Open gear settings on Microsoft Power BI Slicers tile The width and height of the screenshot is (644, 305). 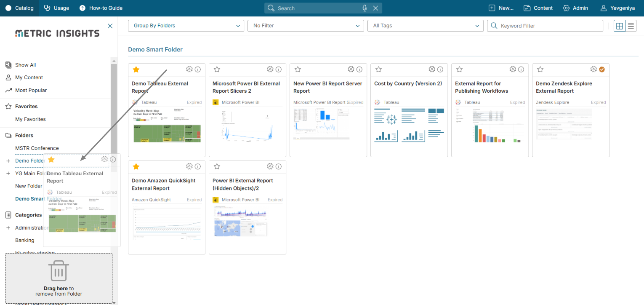click(270, 70)
